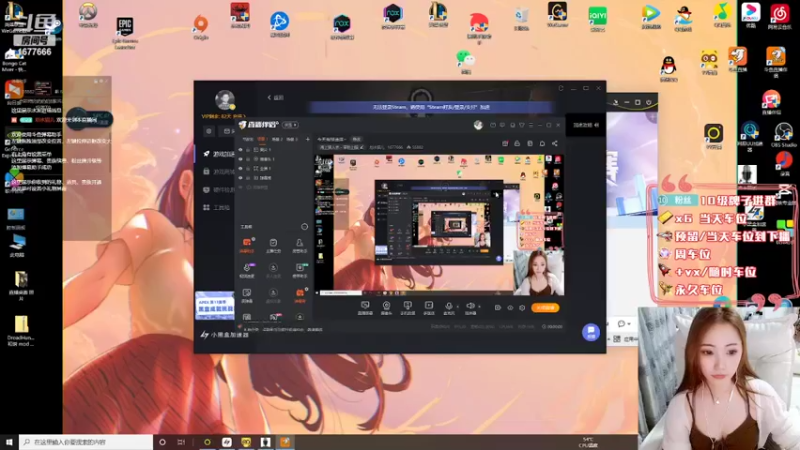Viewport: 800px width, 450px height.
Task: Click the red-badged calendar icon above preview
Action: coord(505,143)
